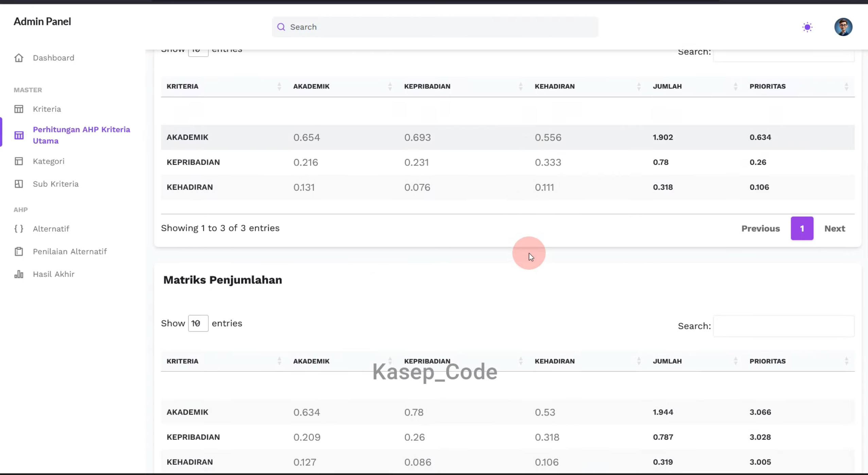Click KEHADIRAN row value 0.131

click(304, 187)
